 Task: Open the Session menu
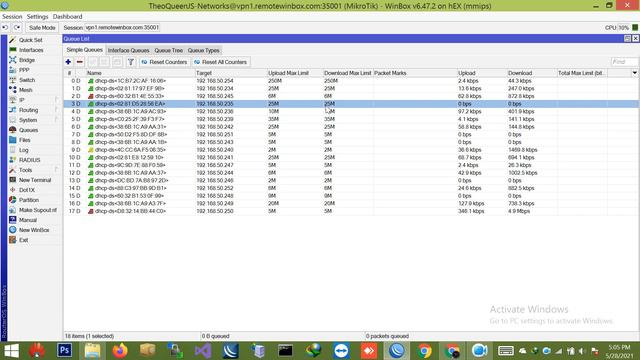(12, 16)
